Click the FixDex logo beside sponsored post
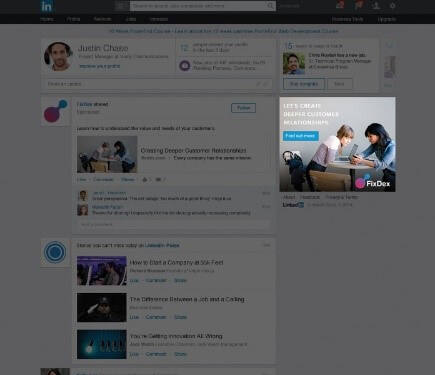Screen dimensions: 435x375 click(55, 111)
